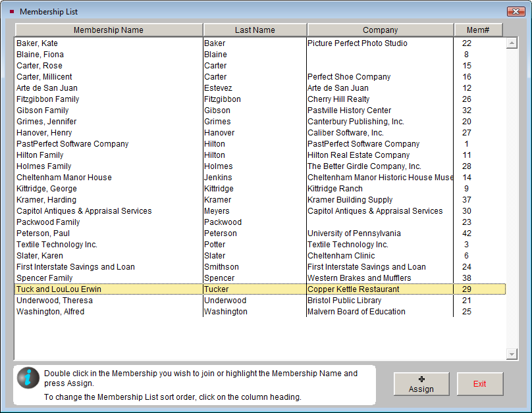This screenshot has width=532, height=413.
Task: Click last name Meyers
Action: [217, 210]
